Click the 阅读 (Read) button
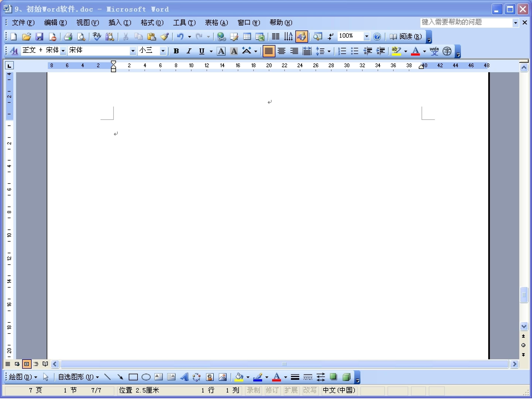Image resolution: width=532 pixels, height=399 pixels. (x=406, y=37)
